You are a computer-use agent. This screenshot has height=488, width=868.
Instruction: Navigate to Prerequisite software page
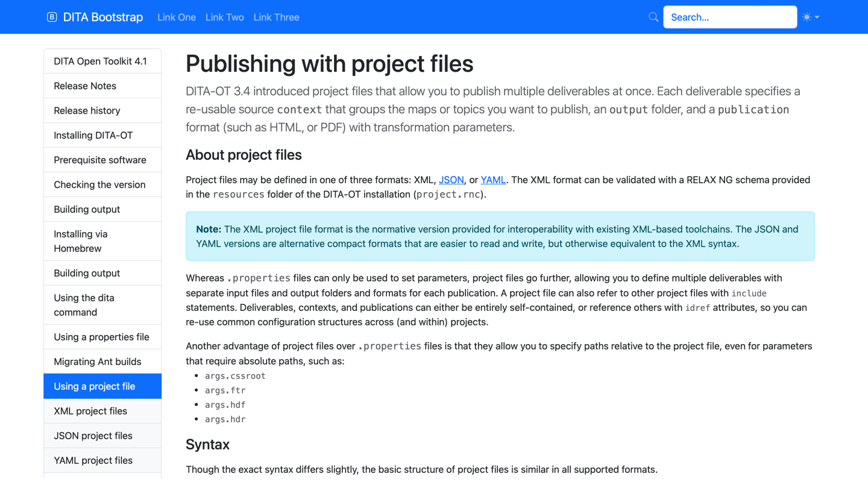point(100,160)
